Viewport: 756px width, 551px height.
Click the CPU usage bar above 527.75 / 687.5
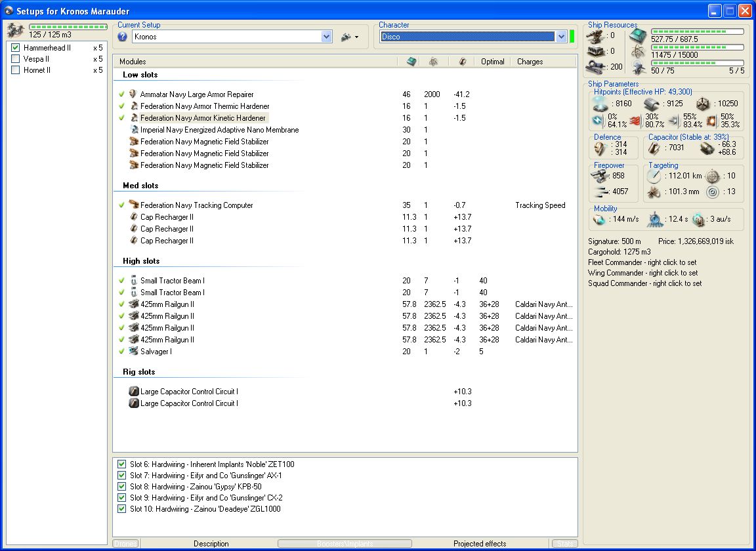pos(697,31)
